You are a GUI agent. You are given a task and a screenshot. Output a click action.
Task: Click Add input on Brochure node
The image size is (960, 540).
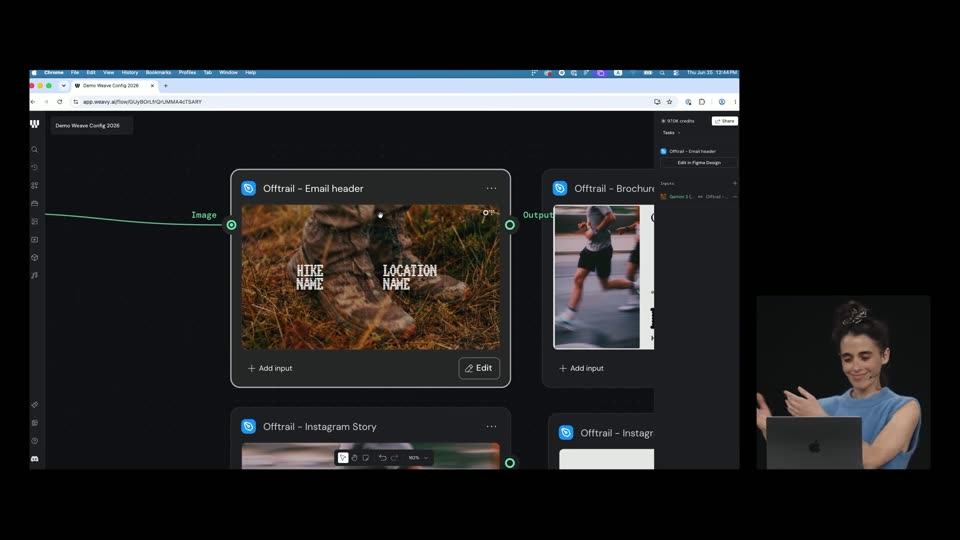(581, 368)
